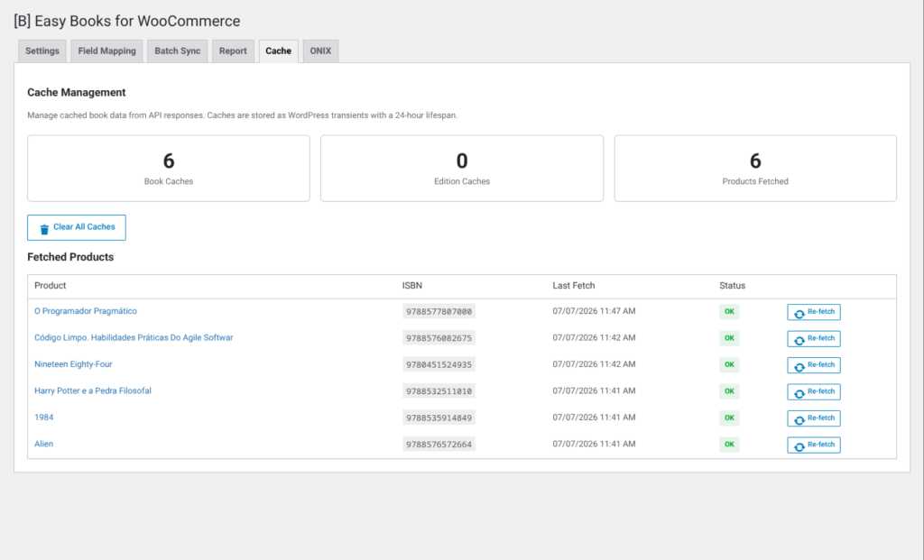Click last fetch time of Nineteen Eighty-Four

pyautogui.click(x=594, y=364)
